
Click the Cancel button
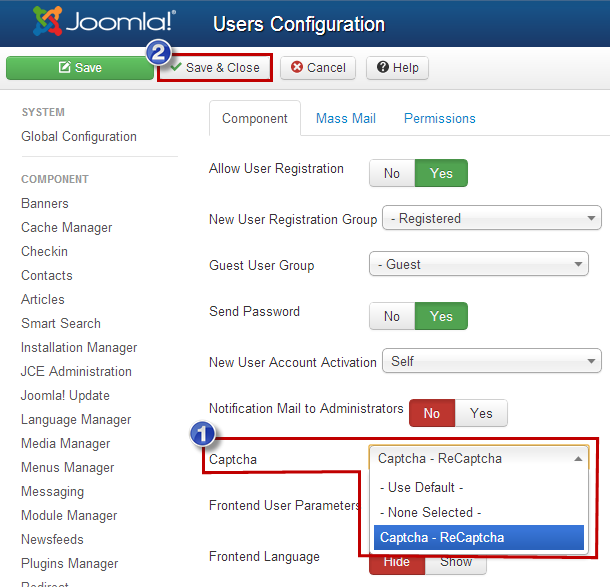coord(318,68)
